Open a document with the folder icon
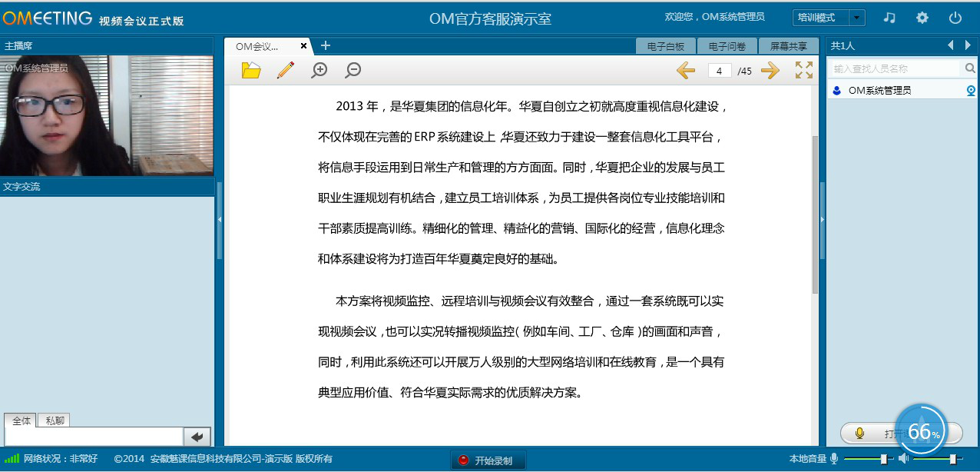The image size is (980, 472). [251, 70]
